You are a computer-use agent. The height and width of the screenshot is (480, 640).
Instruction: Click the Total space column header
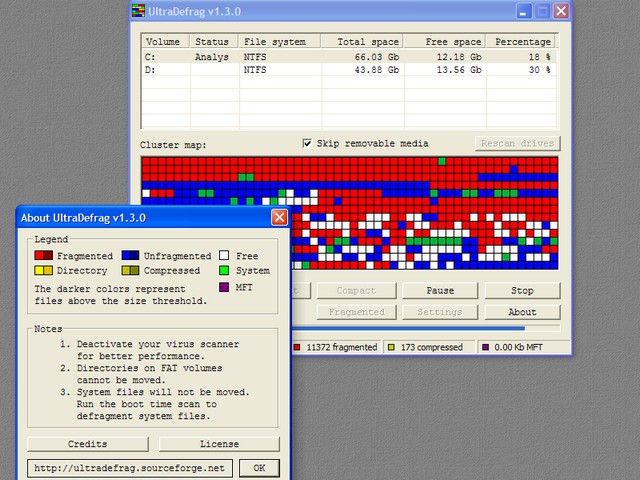362,42
